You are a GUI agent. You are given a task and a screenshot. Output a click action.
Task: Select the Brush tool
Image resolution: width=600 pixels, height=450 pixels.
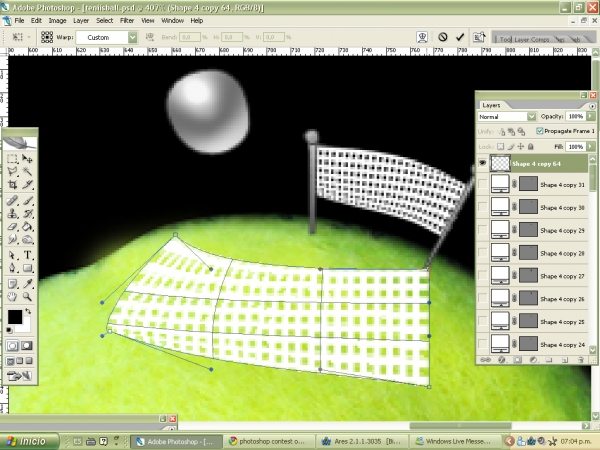pyautogui.click(x=27, y=201)
